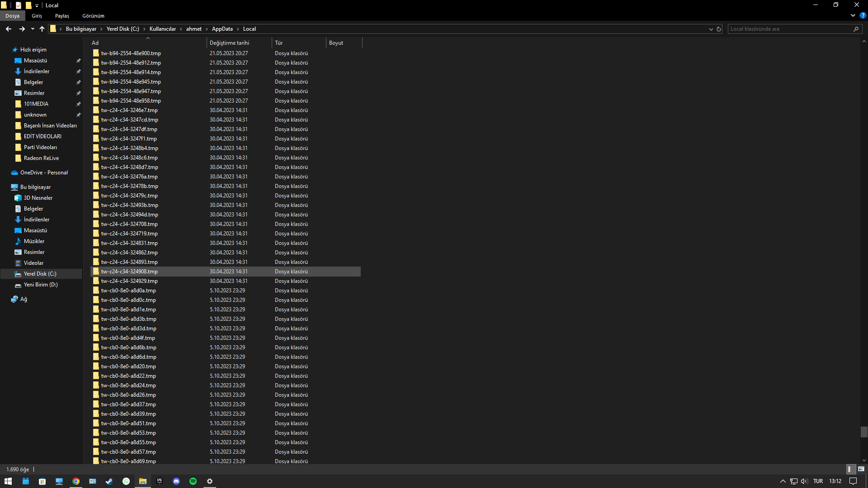Navigate to AppData in the breadcrumb
The width and height of the screenshot is (868, 488).
click(x=222, y=29)
